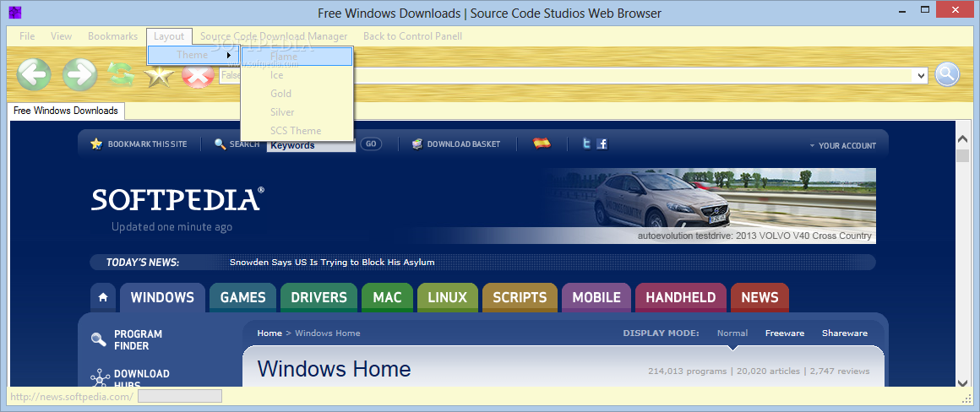Click Back to Control Panell menu item
This screenshot has height=412, width=980.
point(412,36)
